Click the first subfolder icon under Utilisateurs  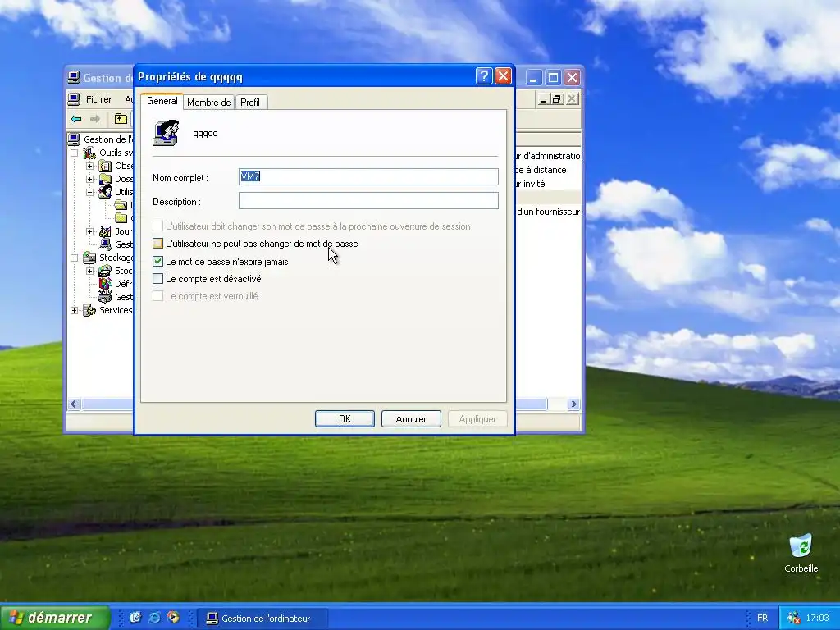[121, 205]
